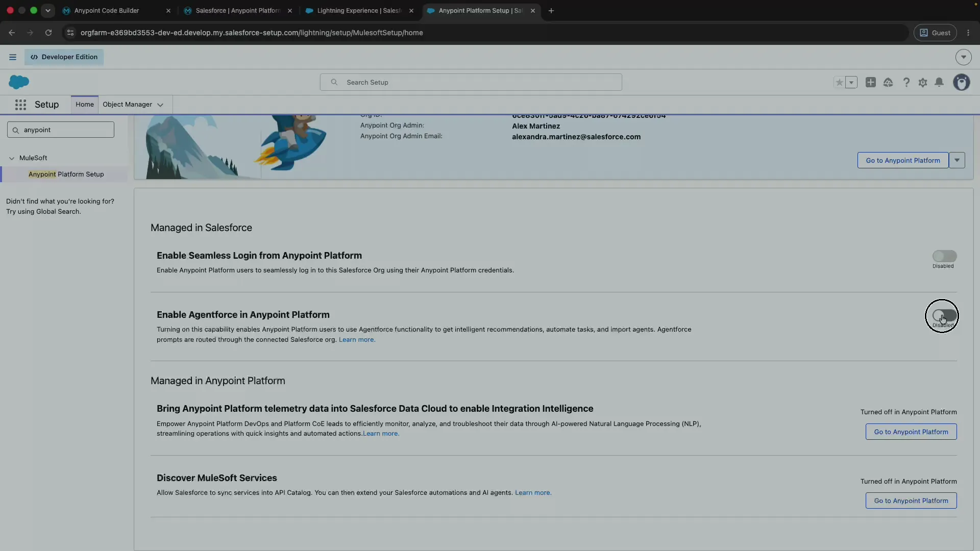This screenshot has width=980, height=551.
Task: Click Learn more link under Enable Agentforce
Action: point(357,340)
